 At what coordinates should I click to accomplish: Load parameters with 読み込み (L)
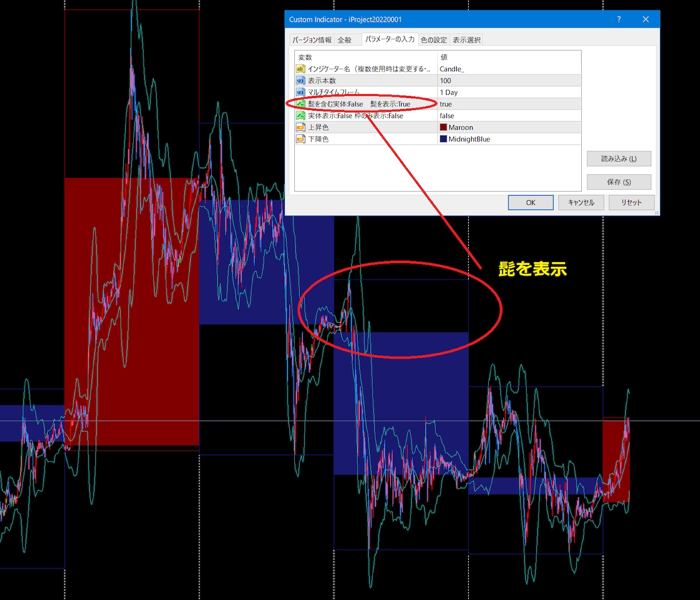tap(619, 159)
